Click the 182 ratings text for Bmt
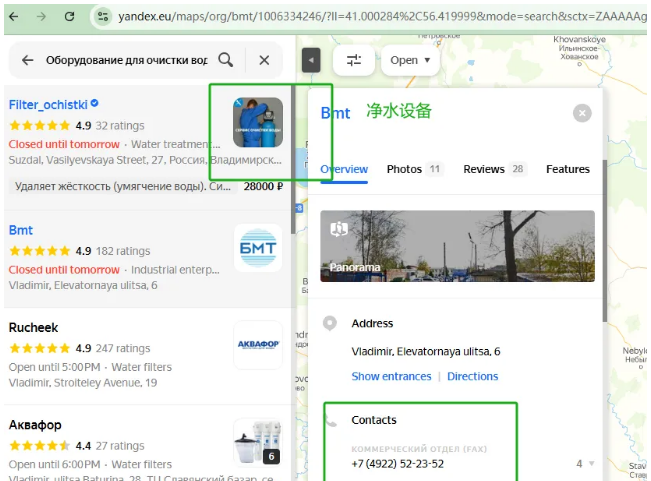Viewport: 651px width, 481px height. click(123, 251)
